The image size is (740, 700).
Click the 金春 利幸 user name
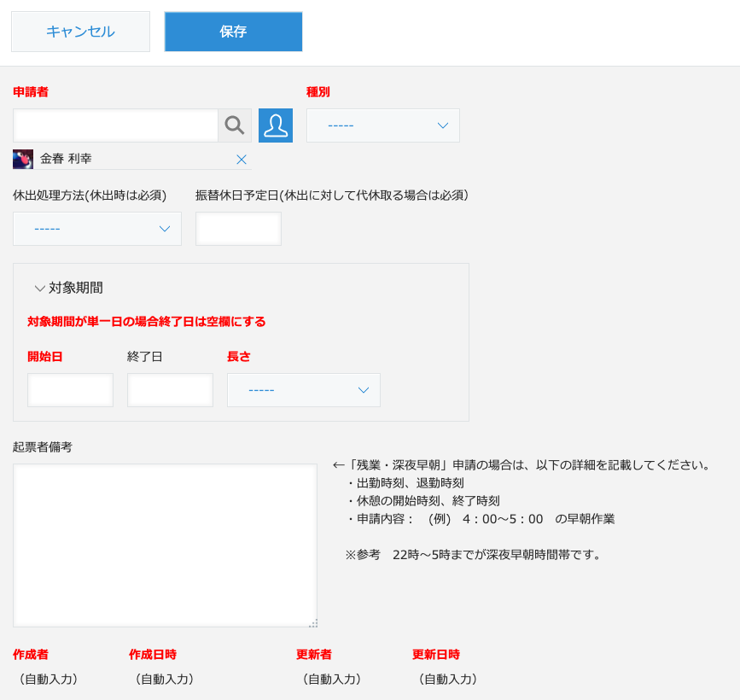pyautogui.click(x=66, y=160)
